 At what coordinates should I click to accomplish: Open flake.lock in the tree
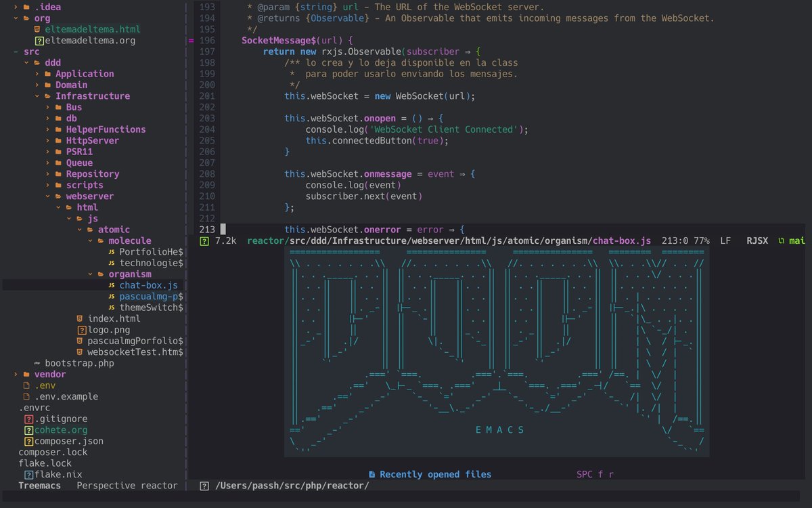point(45,463)
